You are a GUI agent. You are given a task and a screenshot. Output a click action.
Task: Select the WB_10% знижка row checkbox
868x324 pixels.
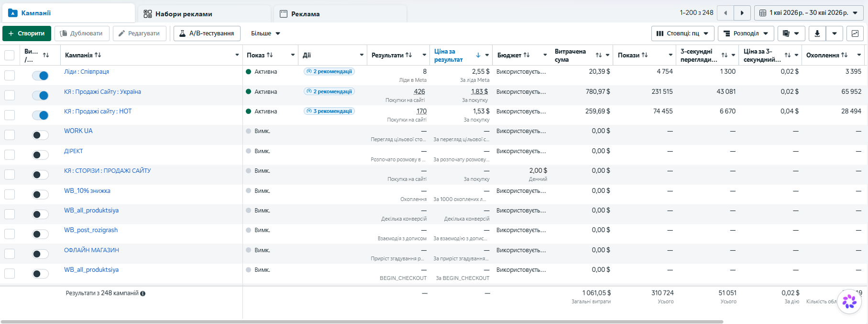pos(10,194)
